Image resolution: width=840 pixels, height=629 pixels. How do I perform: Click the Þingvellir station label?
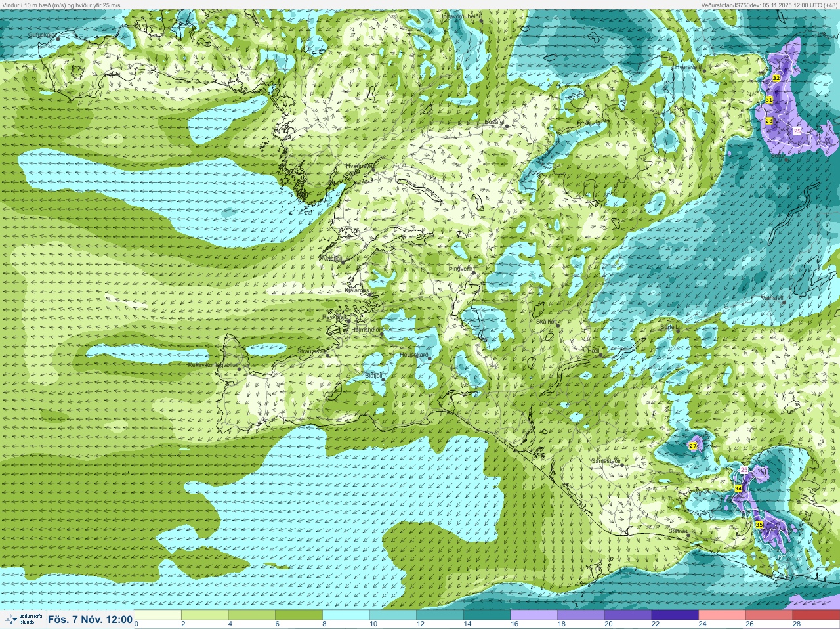[x=460, y=268]
